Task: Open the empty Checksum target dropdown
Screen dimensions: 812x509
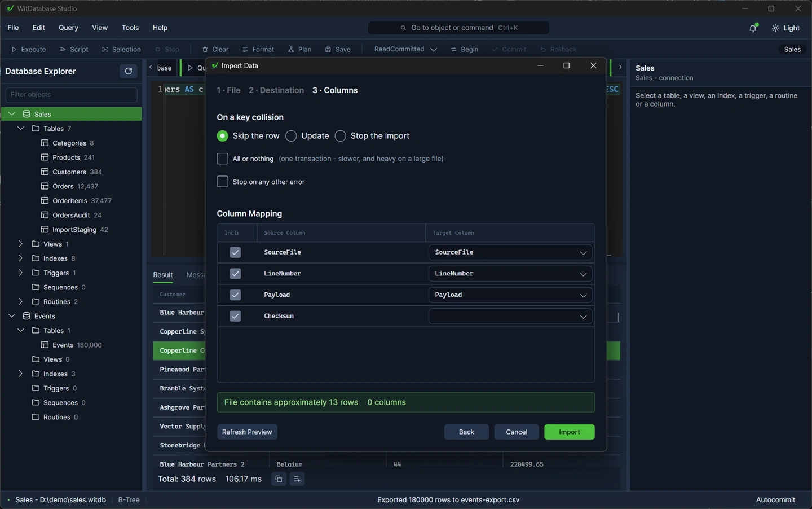Action: point(510,316)
